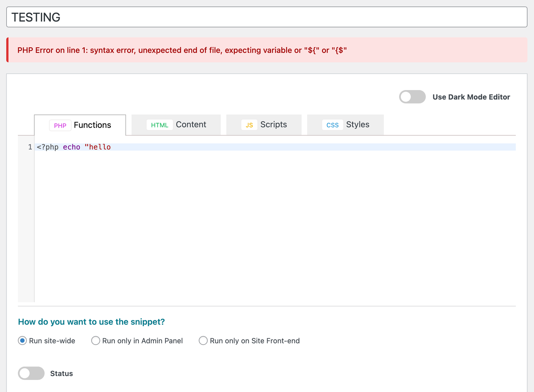Select Run only in Admin Panel option

[x=95, y=340]
